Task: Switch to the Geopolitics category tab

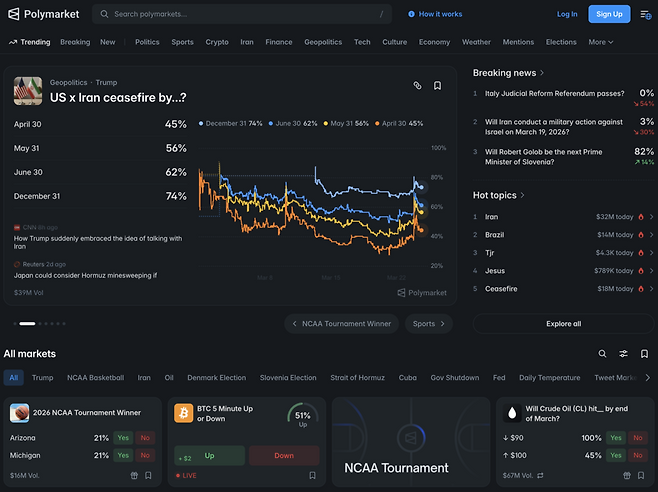Action: click(x=322, y=43)
